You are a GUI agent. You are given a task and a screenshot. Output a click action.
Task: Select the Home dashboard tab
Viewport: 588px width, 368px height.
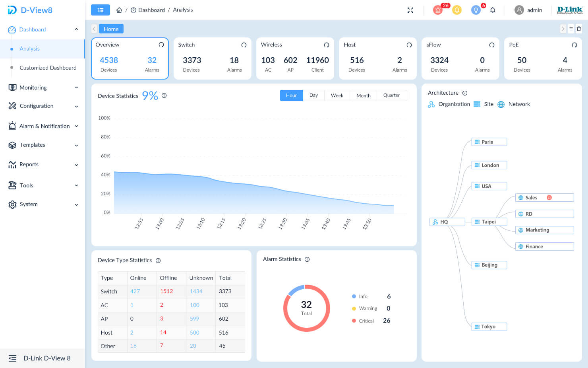point(111,29)
